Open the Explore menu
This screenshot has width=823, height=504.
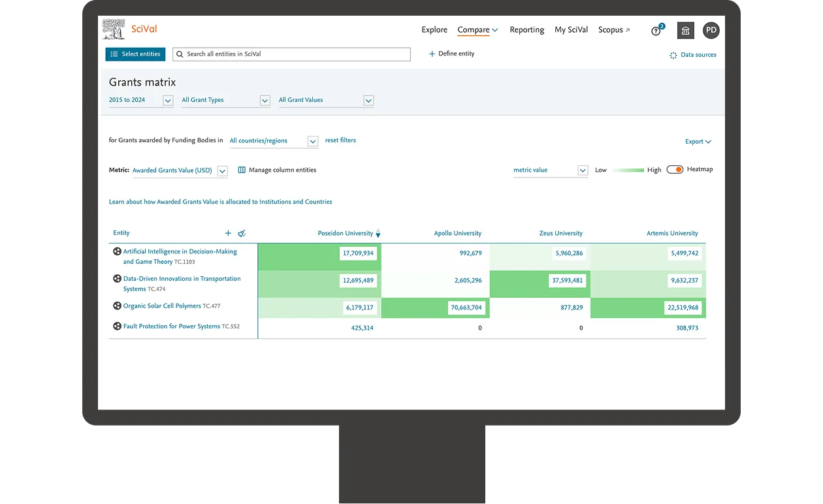click(434, 30)
